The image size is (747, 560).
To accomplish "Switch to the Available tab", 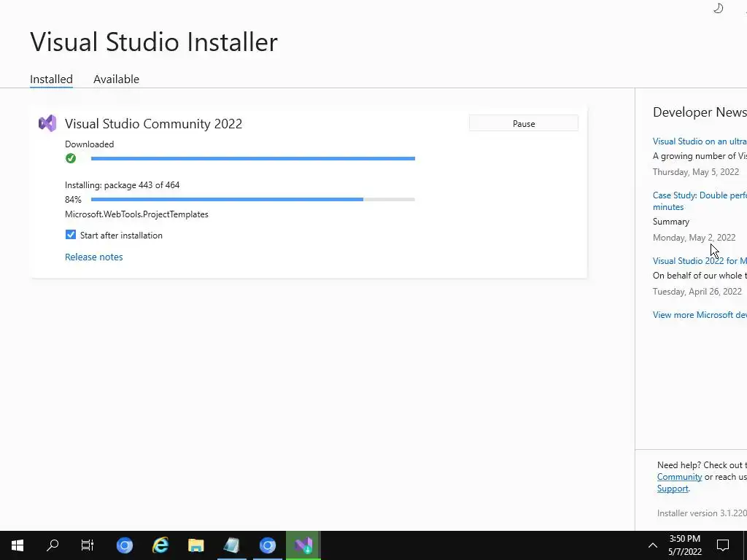I will [x=116, y=79].
